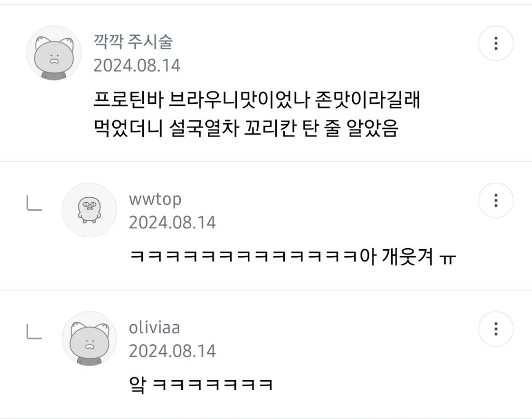Click '아 개웃겨 ㅠ' in wwtop's reply

[x=408, y=256]
